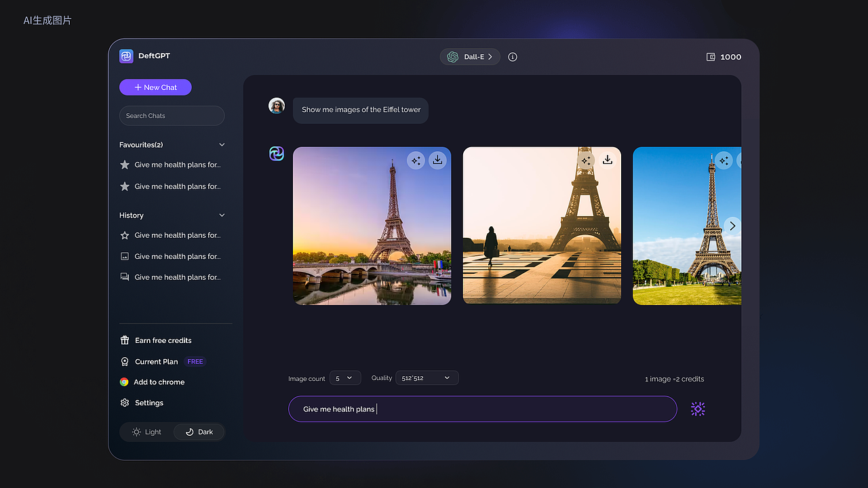Click sparkle enhance icon on first Eiffel image

pyautogui.click(x=416, y=161)
